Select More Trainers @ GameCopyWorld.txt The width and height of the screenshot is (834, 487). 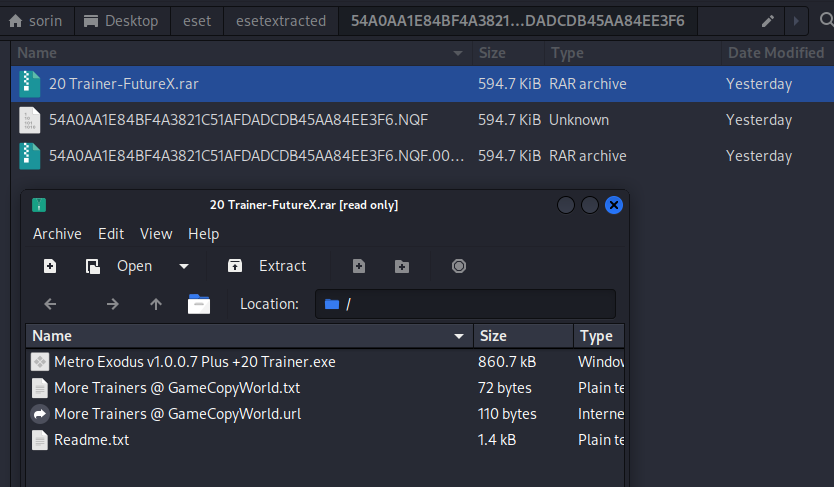(x=325, y=388)
